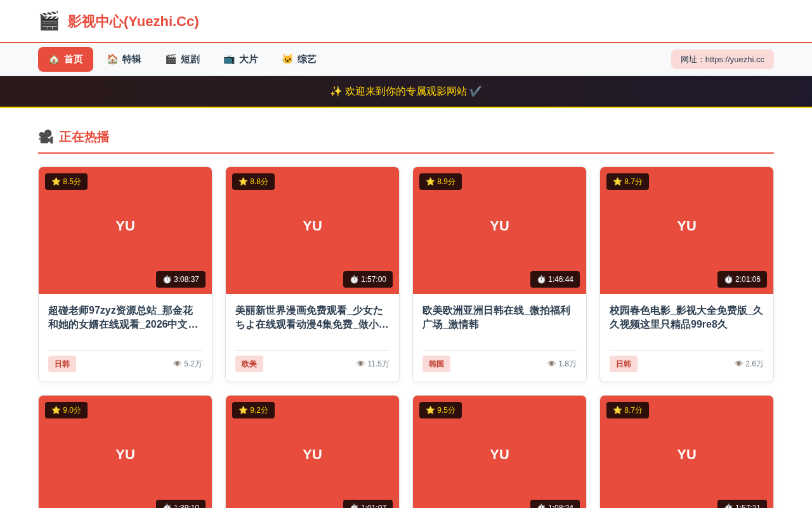The height and width of the screenshot is (508, 812).
Task: Click the 3:08:37 duration timer badge
Action: [x=181, y=279]
